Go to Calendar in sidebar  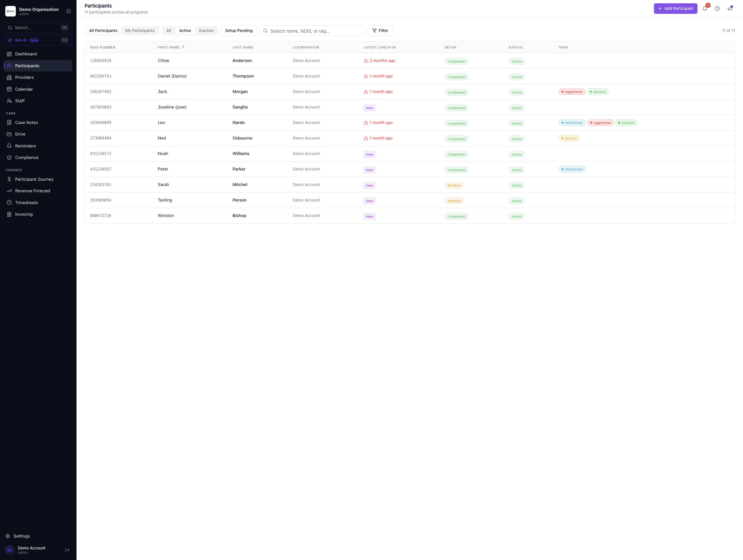[38, 89]
